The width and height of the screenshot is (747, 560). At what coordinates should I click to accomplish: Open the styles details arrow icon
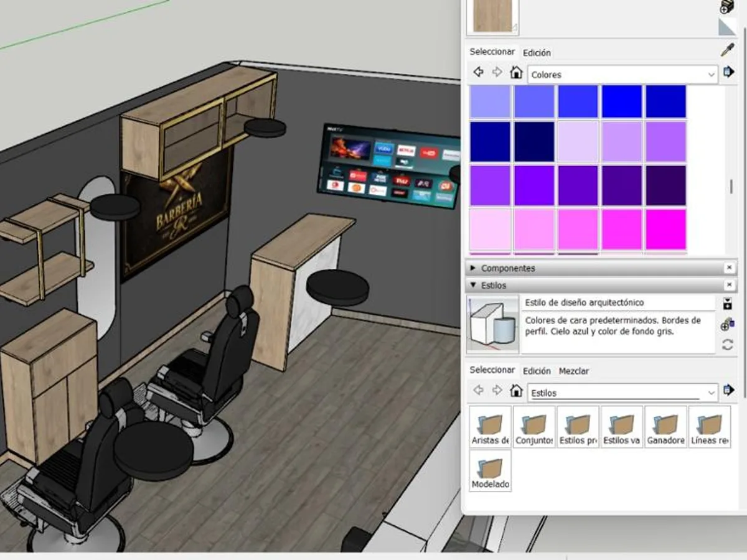click(x=728, y=391)
